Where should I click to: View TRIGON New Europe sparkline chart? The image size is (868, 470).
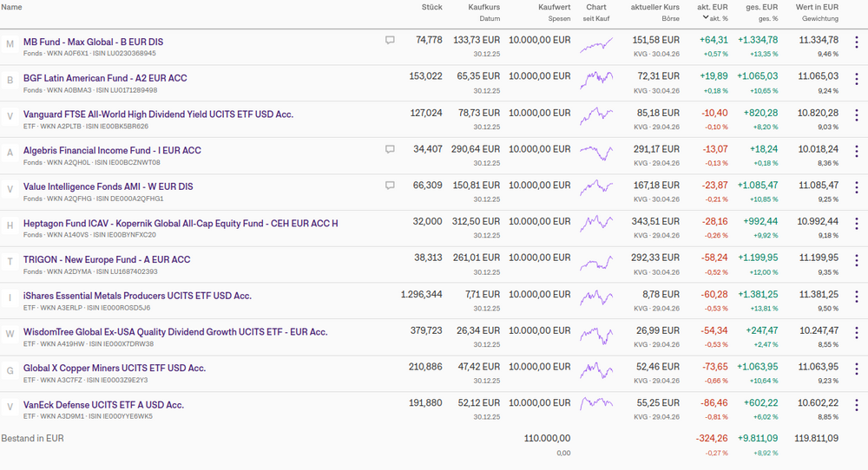pyautogui.click(x=596, y=262)
